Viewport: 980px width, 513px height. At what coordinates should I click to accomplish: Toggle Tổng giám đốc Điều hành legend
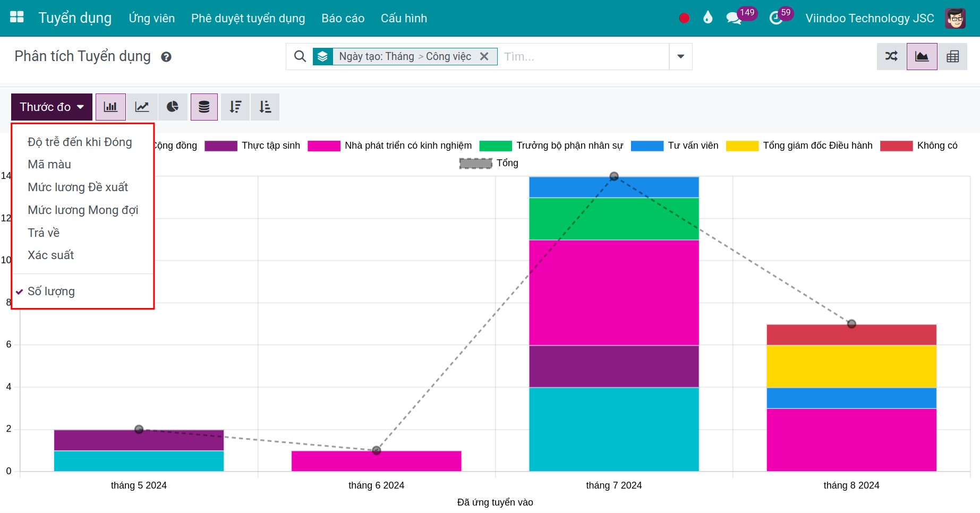click(799, 146)
